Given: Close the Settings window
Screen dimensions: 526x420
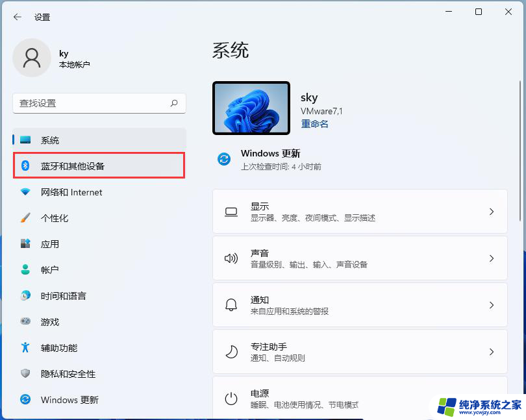Looking at the screenshot, I should click(x=508, y=12).
